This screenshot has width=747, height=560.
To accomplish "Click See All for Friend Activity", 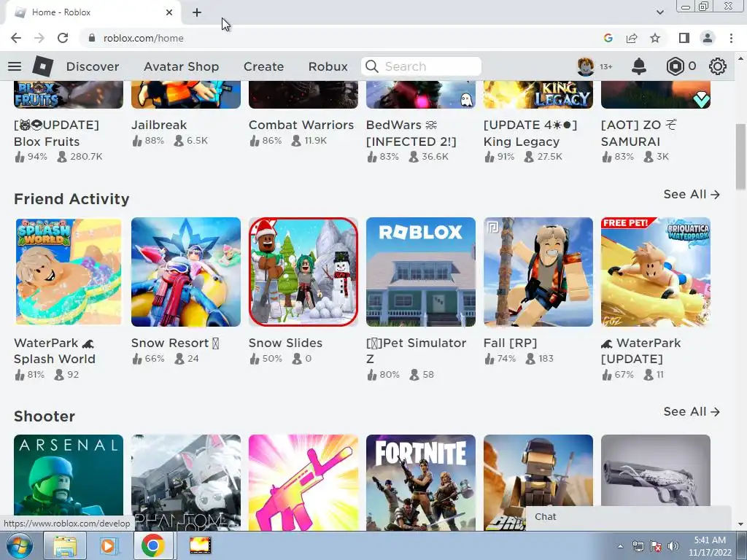I will coord(692,194).
